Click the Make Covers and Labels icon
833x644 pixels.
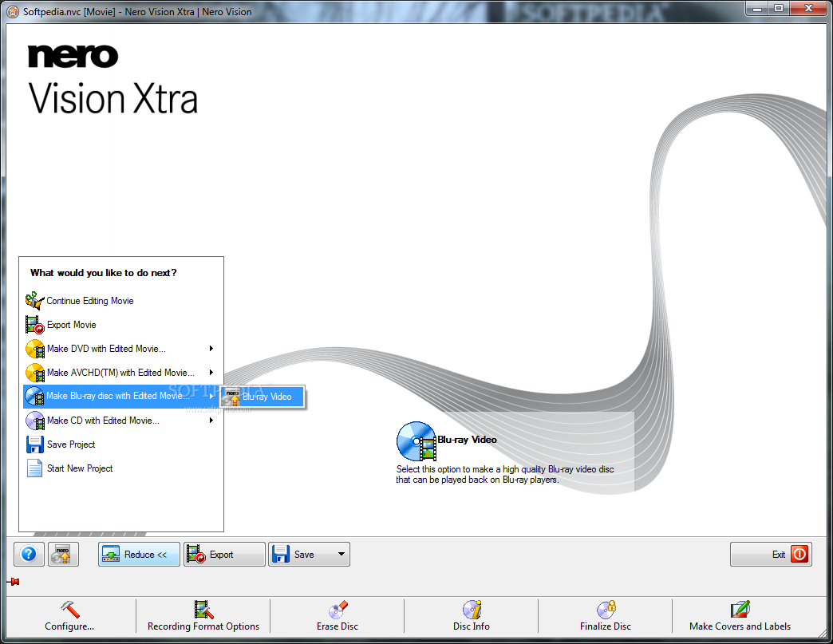pos(740,610)
